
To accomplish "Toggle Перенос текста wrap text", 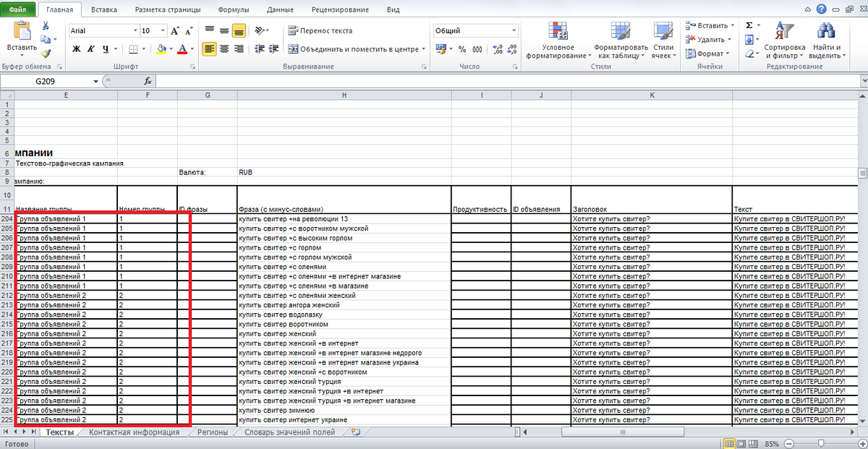I will click(x=320, y=30).
